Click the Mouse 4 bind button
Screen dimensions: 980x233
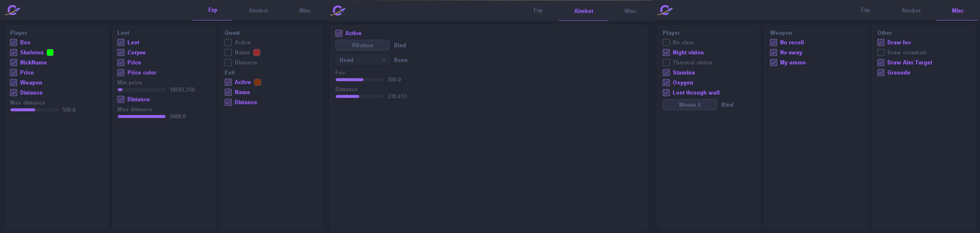690,105
